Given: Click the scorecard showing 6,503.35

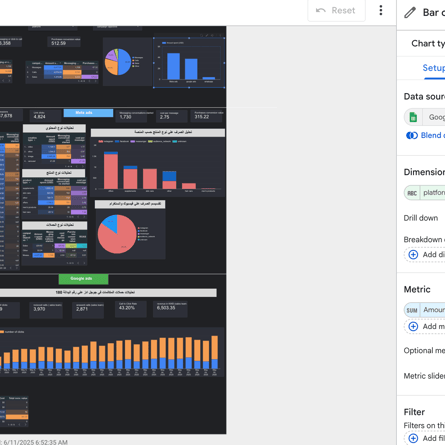Looking at the screenshot, I should point(170,309).
